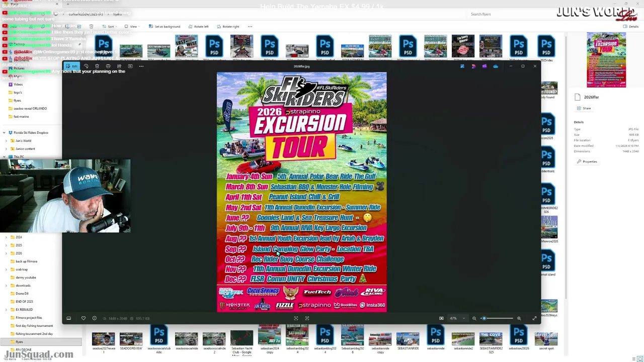This screenshot has height=362, width=644.
Task: Click the pink app icon left of OneDrive in Photos
Action: [x=473, y=66]
